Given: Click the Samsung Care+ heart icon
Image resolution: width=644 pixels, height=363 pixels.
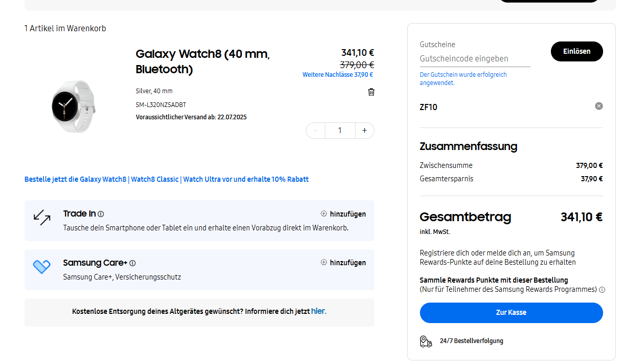Looking at the screenshot, I should point(42,267).
